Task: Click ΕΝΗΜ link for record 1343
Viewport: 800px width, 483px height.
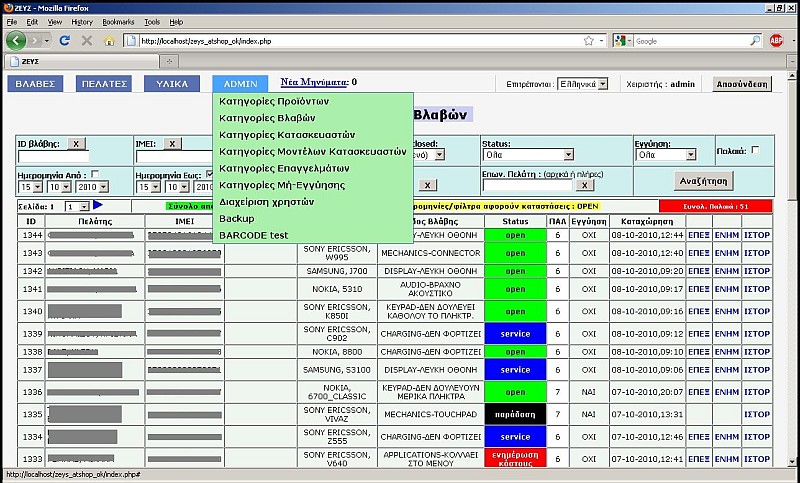Action: click(727, 253)
